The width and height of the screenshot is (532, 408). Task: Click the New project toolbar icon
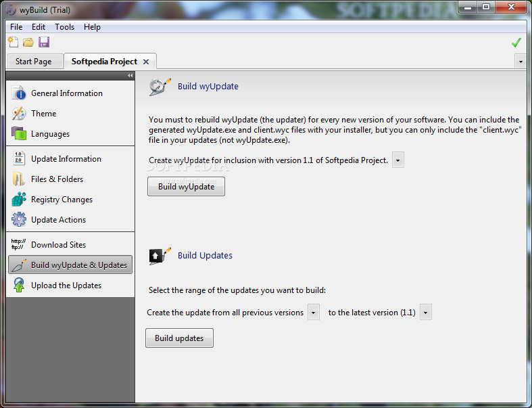click(x=13, y=42)
